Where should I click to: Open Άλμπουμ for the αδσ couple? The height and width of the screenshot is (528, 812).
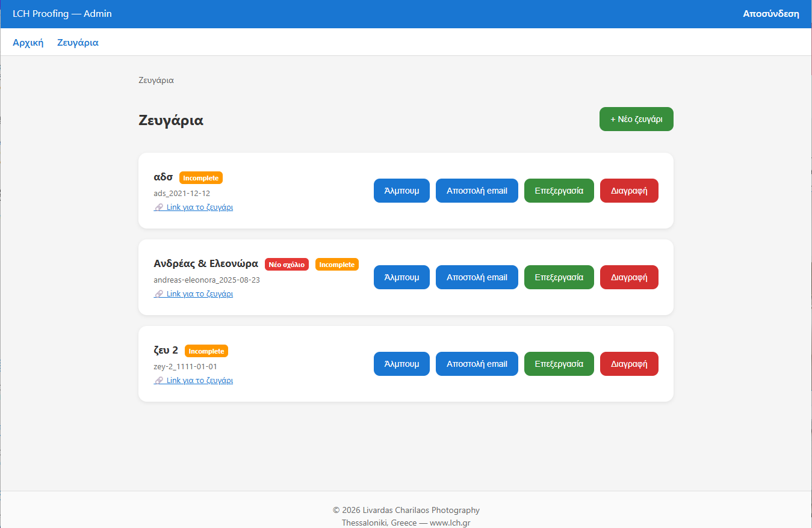click(x=401, y=191)
